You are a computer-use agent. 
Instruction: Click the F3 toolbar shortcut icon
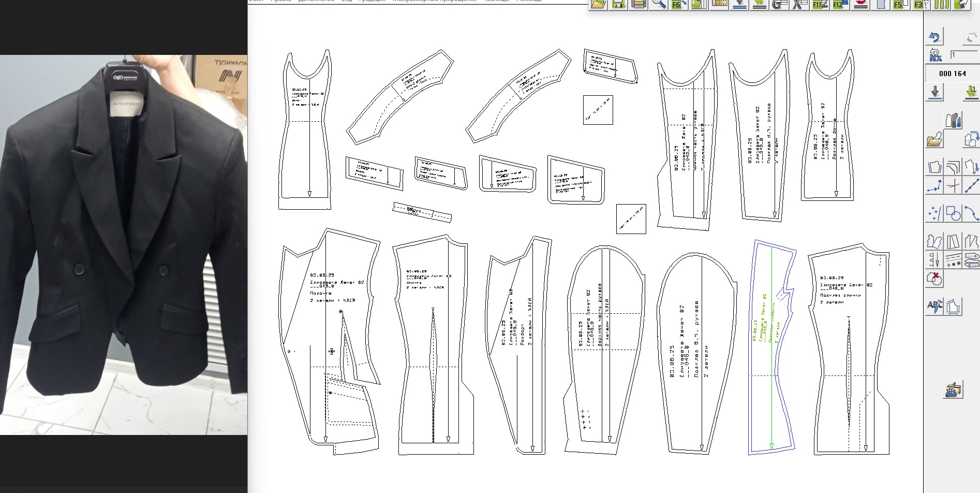tap(920, 4)
